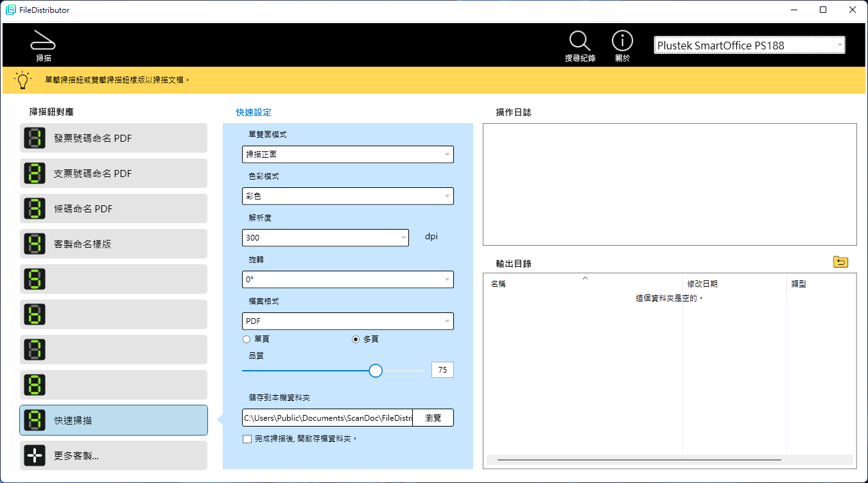Click digit 4 icon beside 客製命名樣版
This screenshot has width=868, height=483.
[x=35, y=244]
